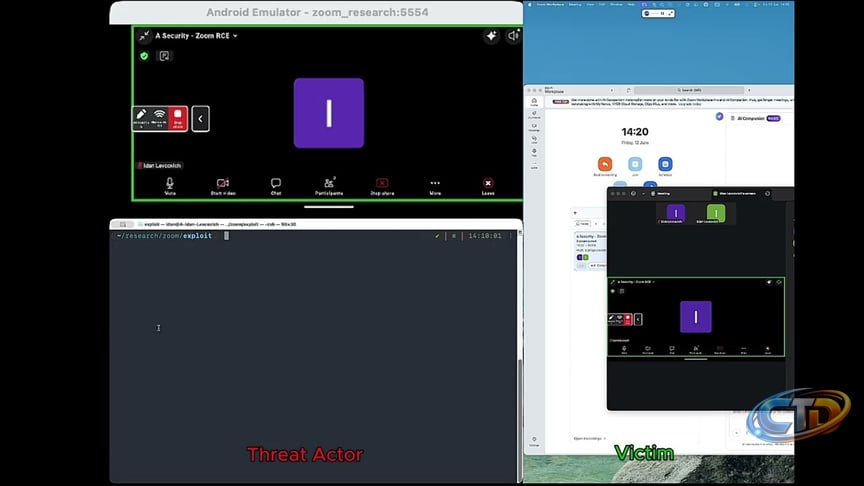
Task: Select the purple I avatar tile in emulator
Action: [328, 113]
